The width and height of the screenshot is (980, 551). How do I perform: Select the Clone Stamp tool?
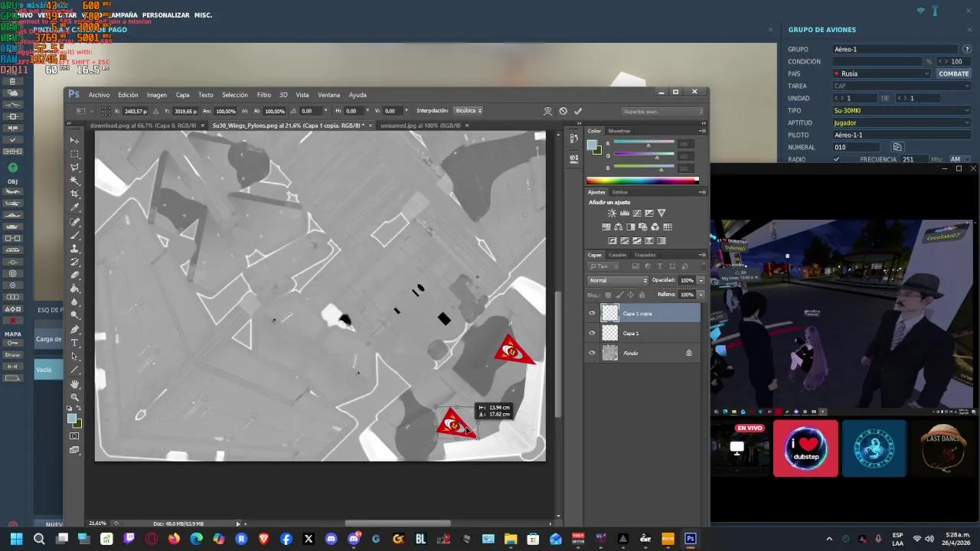point(74,249)
